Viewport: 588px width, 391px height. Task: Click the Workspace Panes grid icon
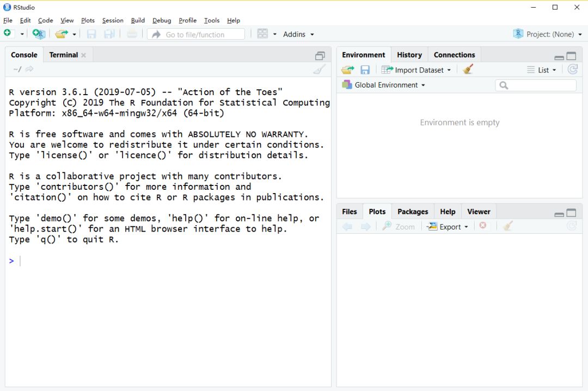(262, 34)
